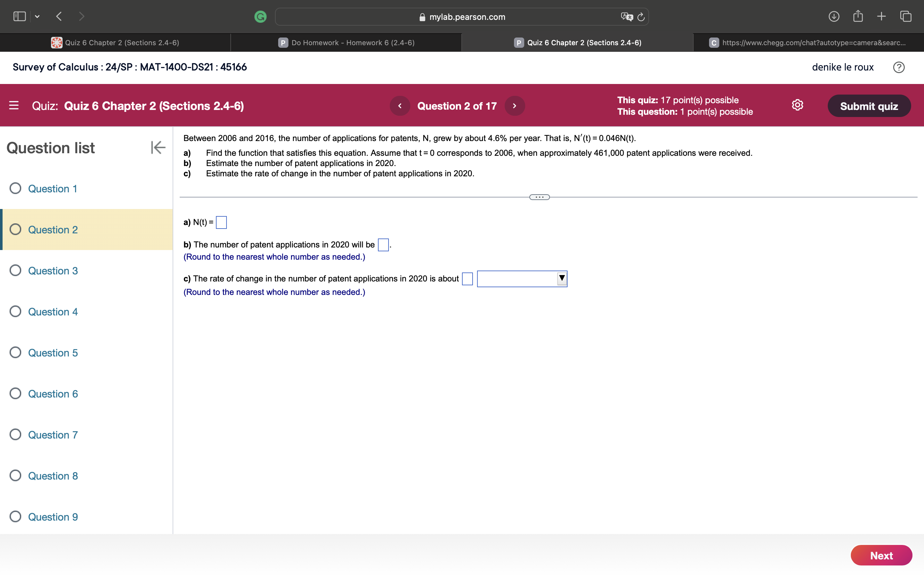Click the Submit quiz button
Image resolution: width=924 pixels, height=577 pixels.
pyautogui.click(x=869, y=106)
